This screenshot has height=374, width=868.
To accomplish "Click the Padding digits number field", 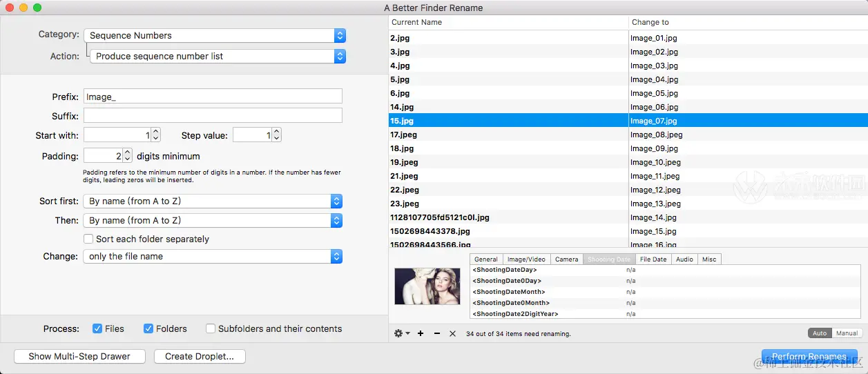I will pos(103,156).
